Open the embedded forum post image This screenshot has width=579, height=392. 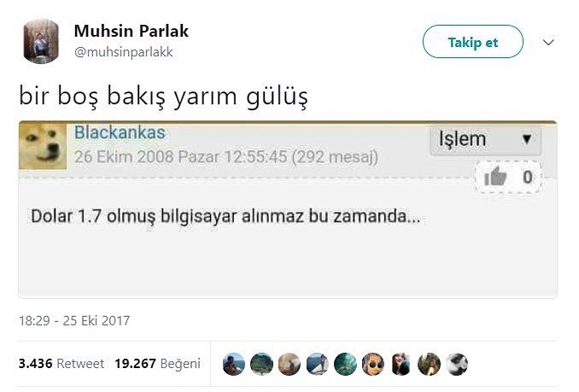288,209
